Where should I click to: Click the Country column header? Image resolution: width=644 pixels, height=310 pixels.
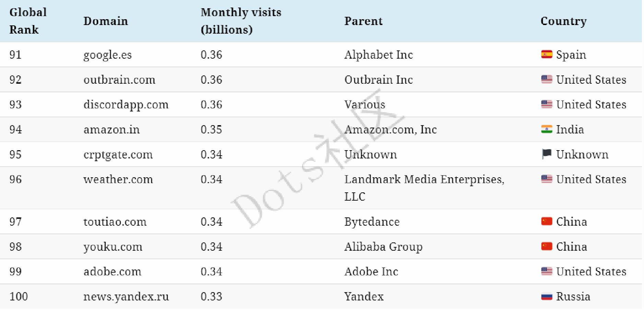point(563,21)
